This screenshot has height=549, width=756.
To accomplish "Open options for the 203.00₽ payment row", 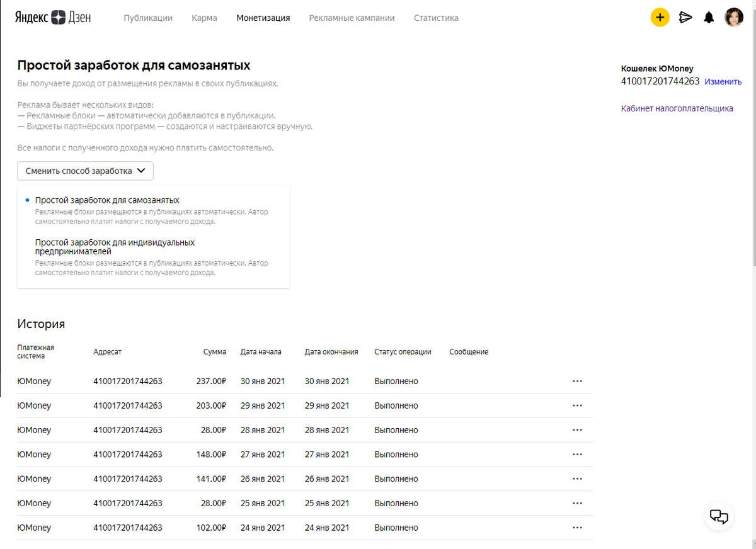I will point(577,405).
